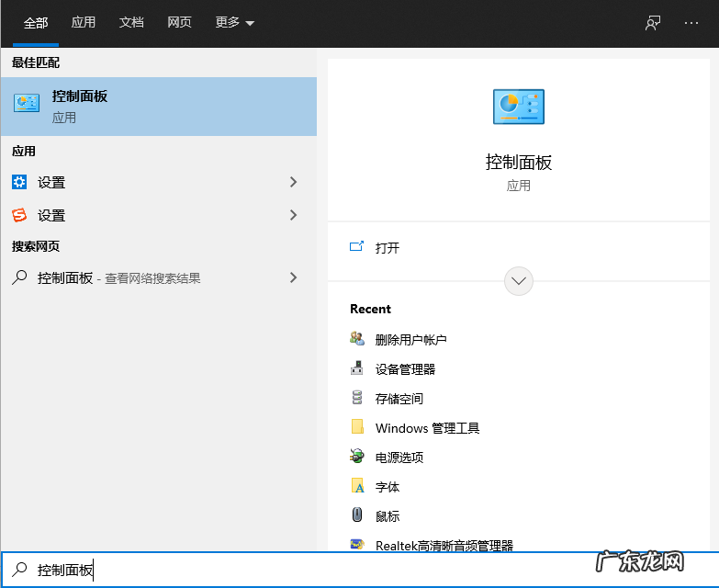Open recent item 鼠标
719x588 pixels.
(x=388, y=516)
